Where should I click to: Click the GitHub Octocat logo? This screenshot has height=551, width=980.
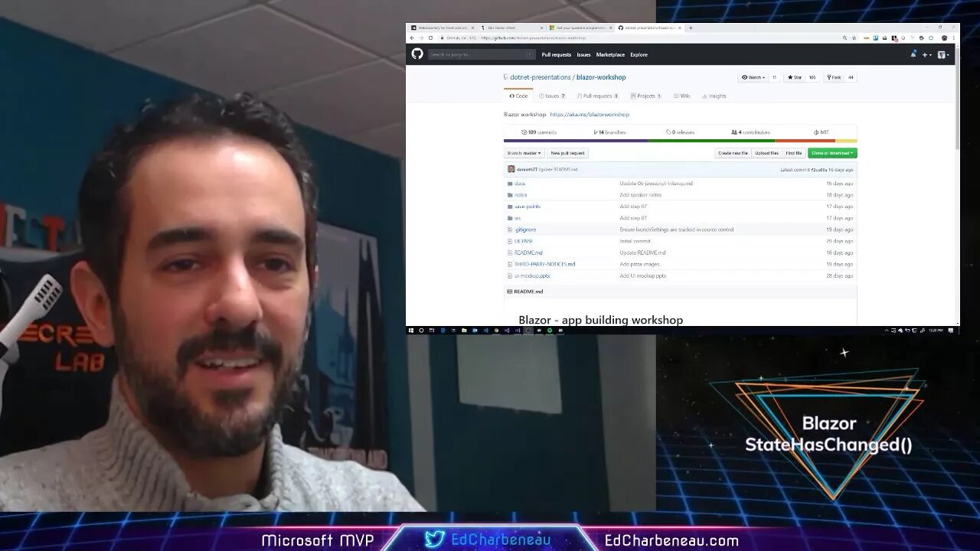[417, 54]
